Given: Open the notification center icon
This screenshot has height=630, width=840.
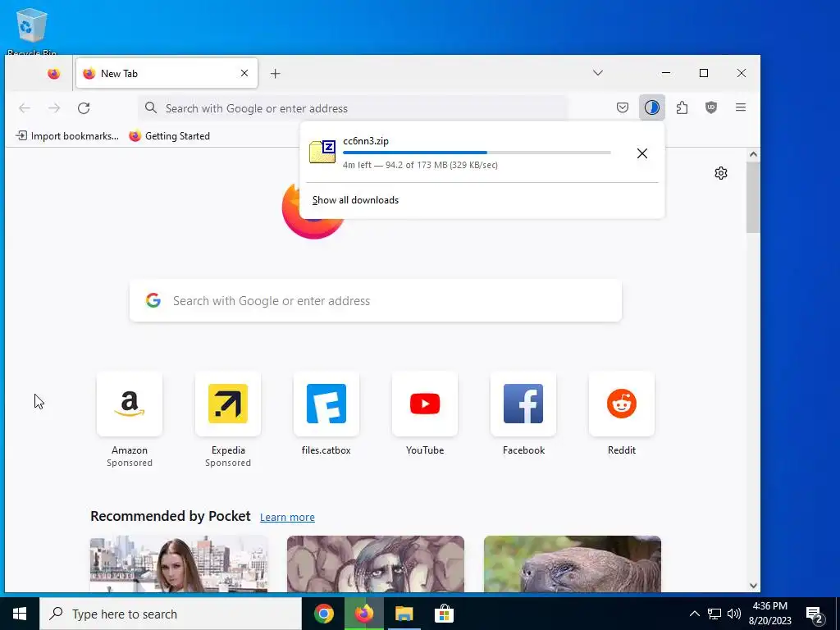Looking at the screenshot, I should [815, 614].
